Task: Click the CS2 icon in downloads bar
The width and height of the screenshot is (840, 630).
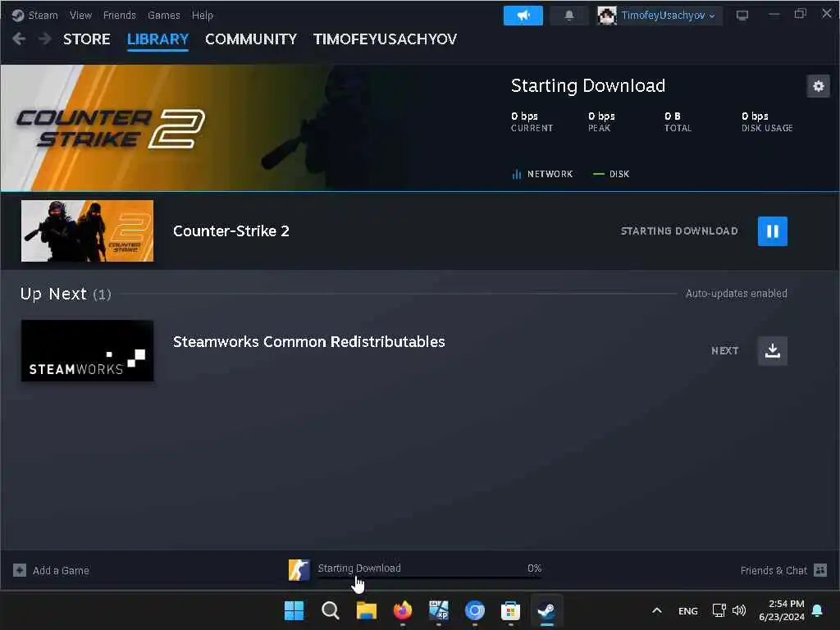Action: [299, 570]
